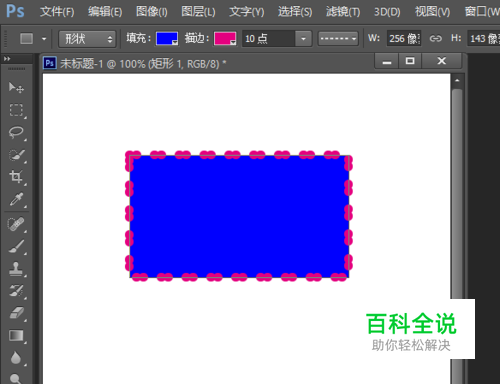Screen dimensions: 500x384
Task: Click the pink stroke color swatch
Action: tap(225, 38)
